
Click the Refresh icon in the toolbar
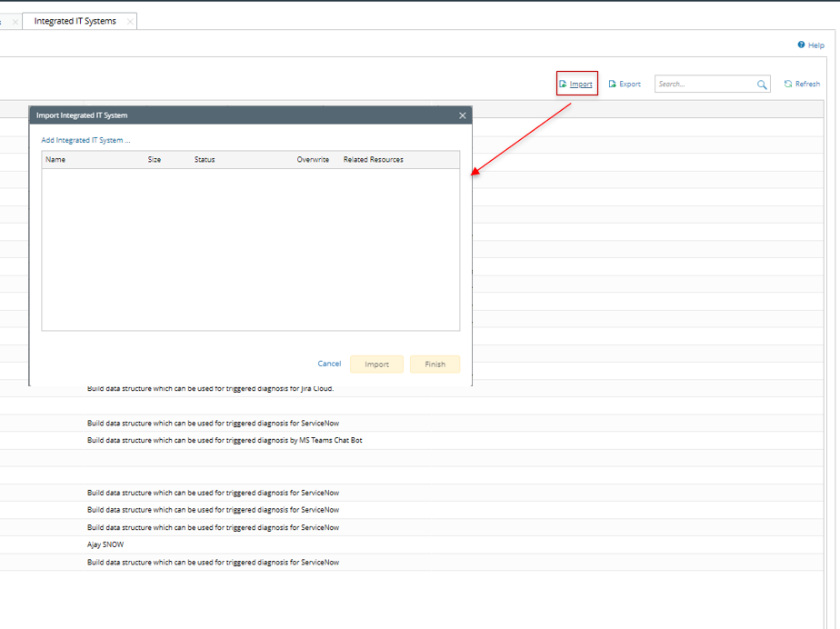788,84
